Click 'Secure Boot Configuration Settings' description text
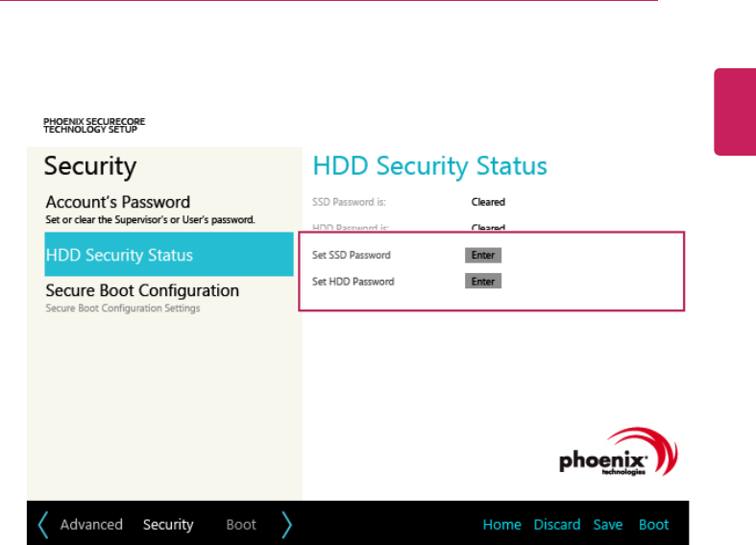 pyautogui.click(x=123, y=309)
